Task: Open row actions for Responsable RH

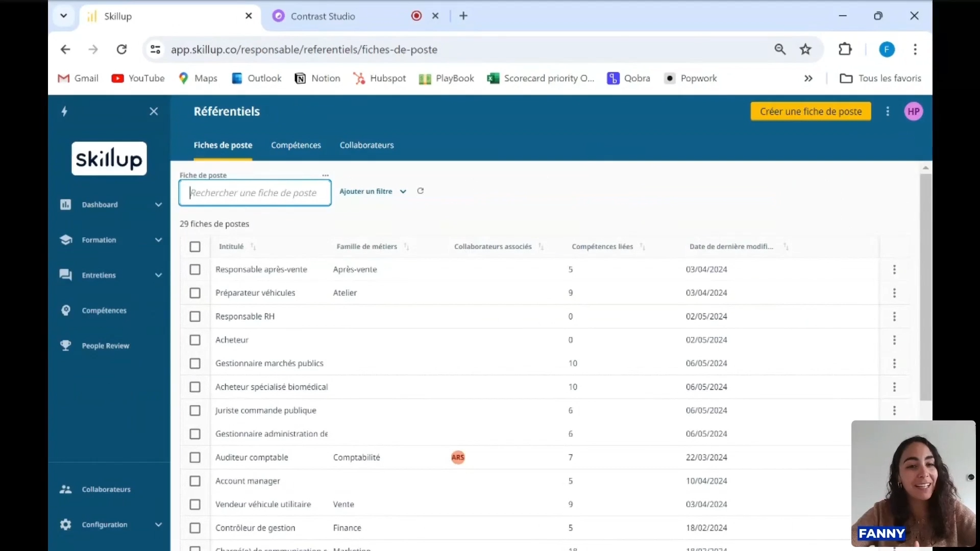Action: click(x=894, y=316)
